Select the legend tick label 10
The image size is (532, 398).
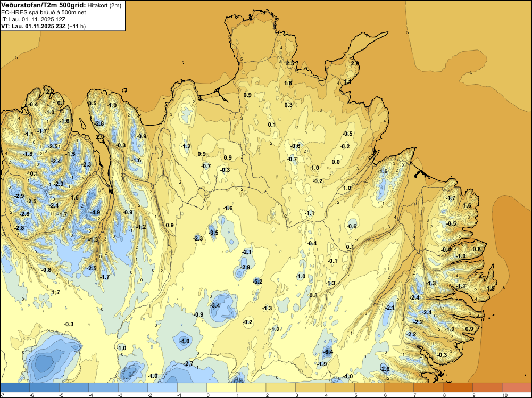[505, 395]
